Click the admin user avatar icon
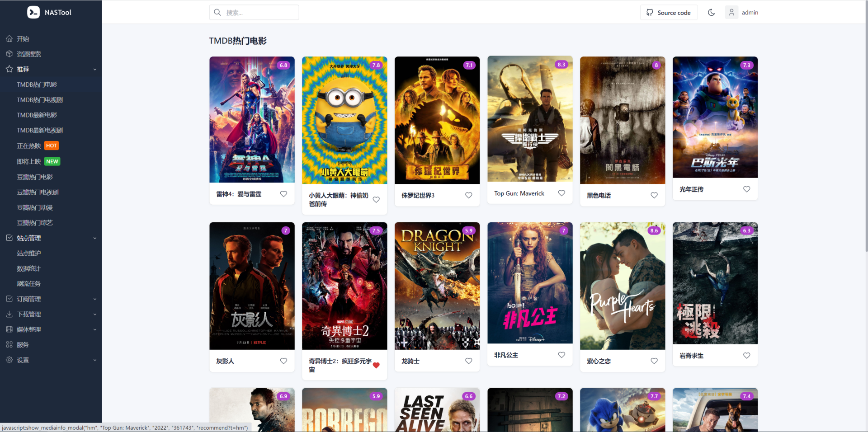This screenshot has height=432, width=868. point(731,12)
